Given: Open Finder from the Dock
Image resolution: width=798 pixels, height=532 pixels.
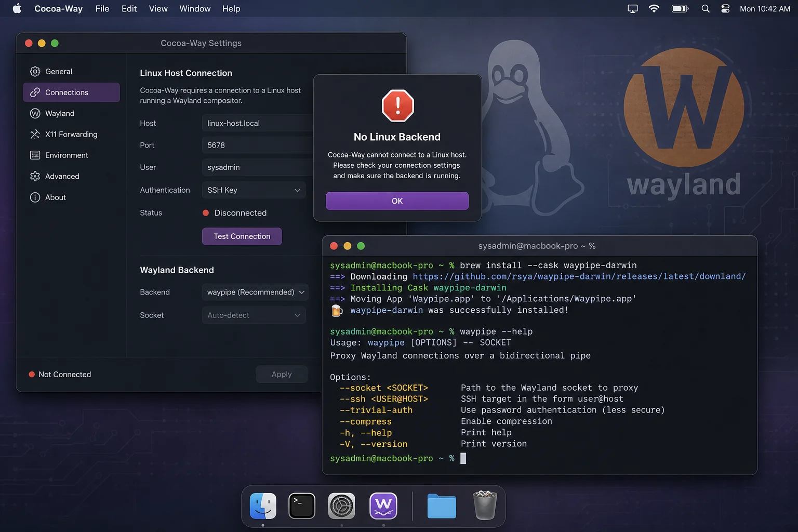Looking at the screenshot, I should click(x=263, y=506).
